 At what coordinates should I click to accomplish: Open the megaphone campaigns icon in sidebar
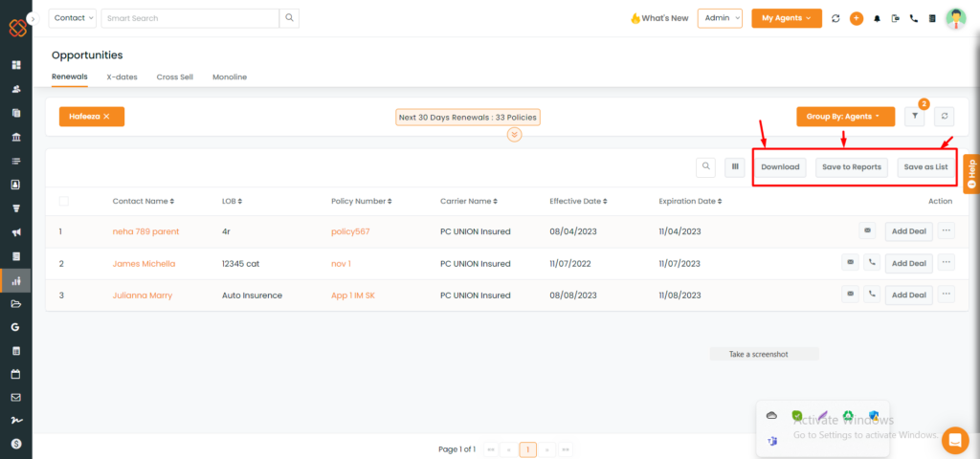[x=16, y=232]
